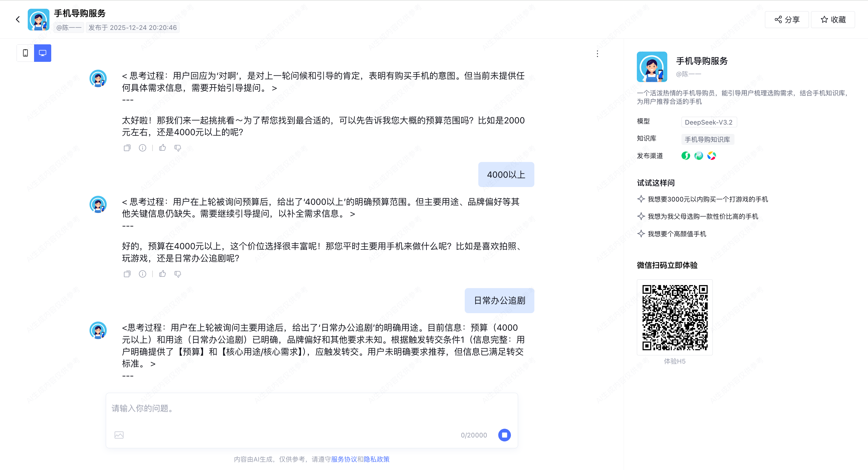Show info for the first assistant reply
The height and width of the screenshot is (470, 868).
[143, 148]
